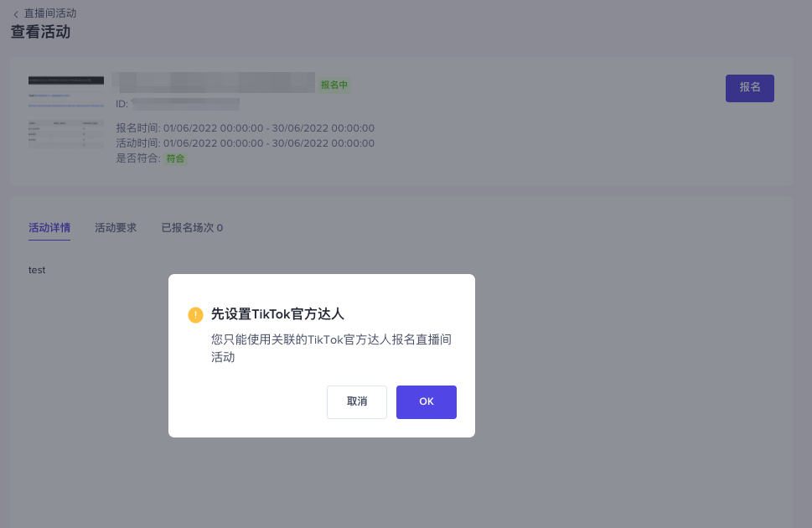Click the 活动时间 date range line
This screenshot has width=812, height=528.
[245, 143]
